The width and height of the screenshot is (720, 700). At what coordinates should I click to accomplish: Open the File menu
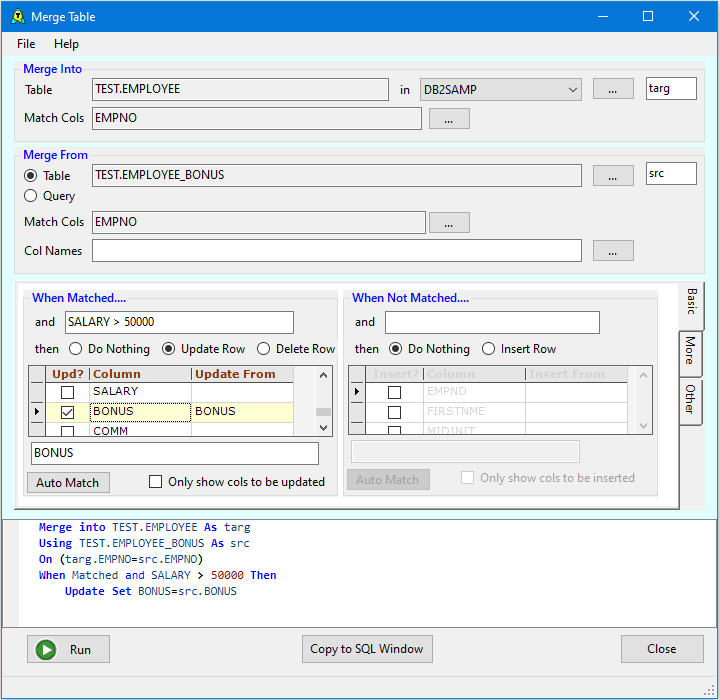coord(26,44)
